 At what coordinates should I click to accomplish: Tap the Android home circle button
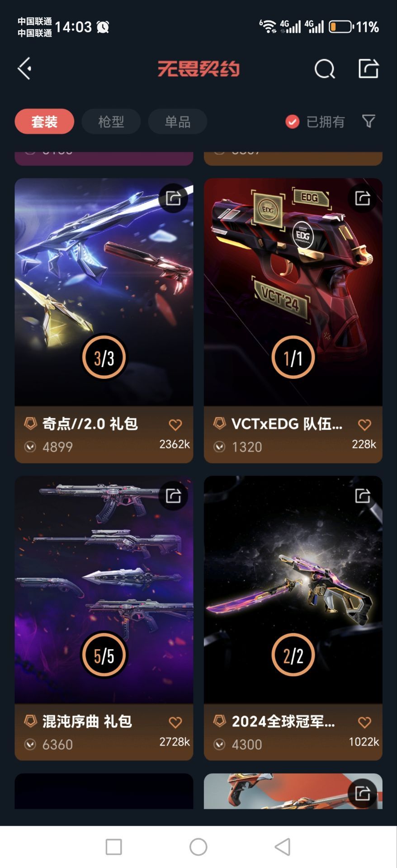click(x=198, y=847)
